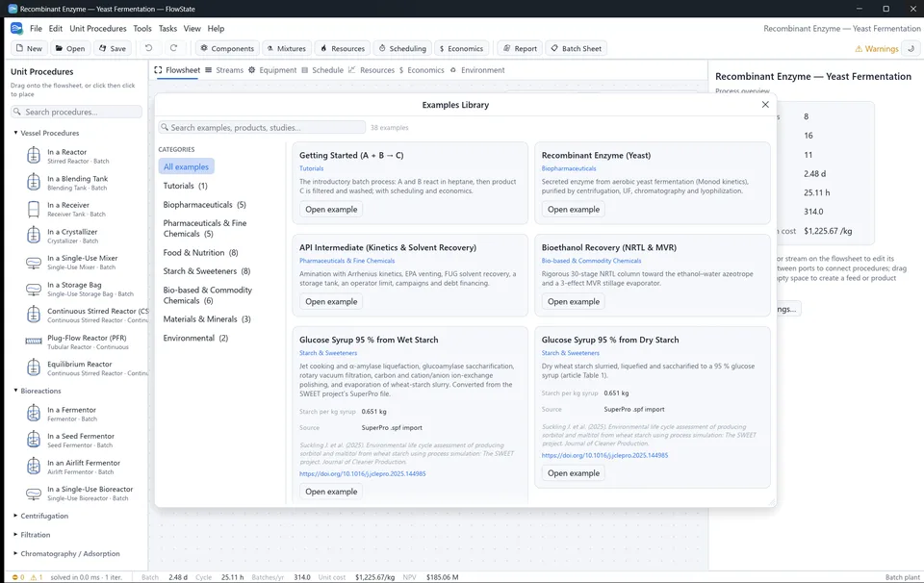Click the Search examples input field
Screen dimensions: 924x583
coord(262,127)
